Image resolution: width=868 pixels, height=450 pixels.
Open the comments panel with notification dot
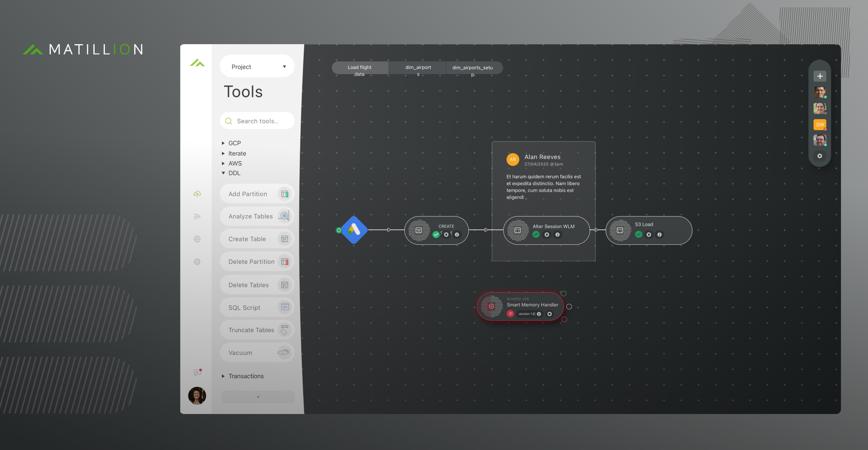coord(197,372)
